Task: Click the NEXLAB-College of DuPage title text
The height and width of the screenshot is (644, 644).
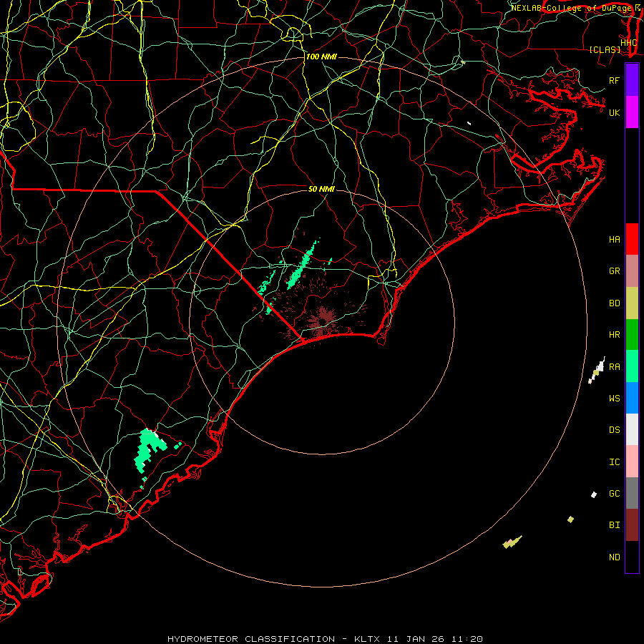Action: (x=571, y=8)
